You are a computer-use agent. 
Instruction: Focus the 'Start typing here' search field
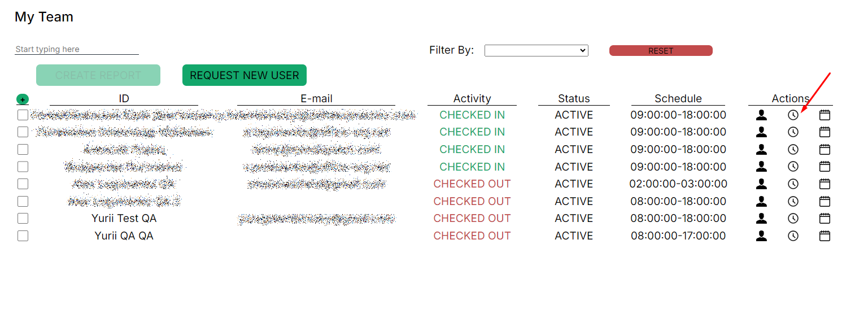(x=76, y=50)
